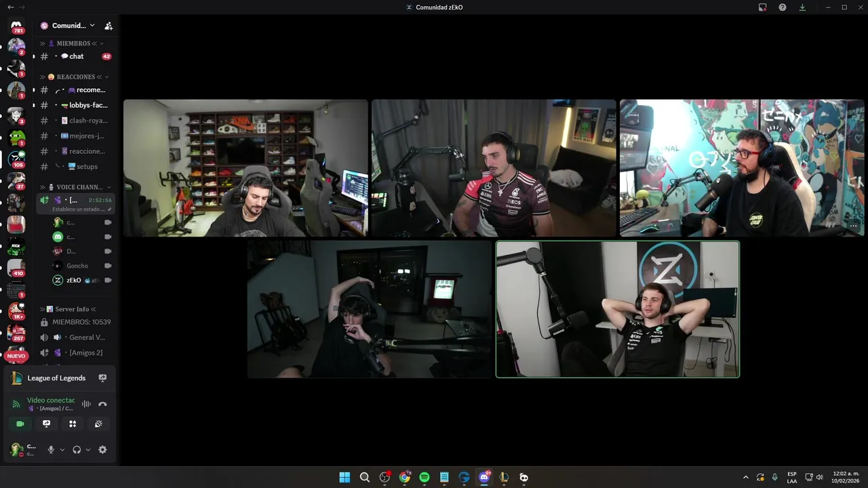
Task: Open the inbox icon in title bar
Action: point(763,7)
